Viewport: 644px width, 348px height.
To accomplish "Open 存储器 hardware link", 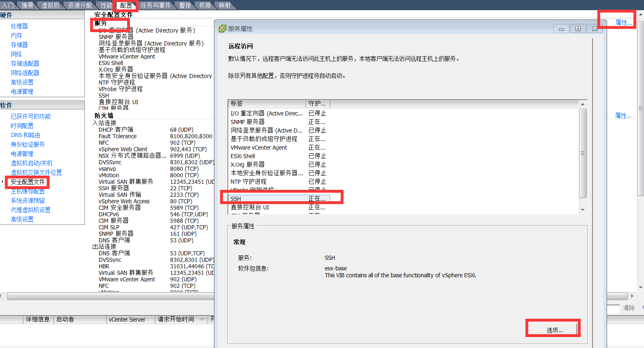I will pos(19,45).
